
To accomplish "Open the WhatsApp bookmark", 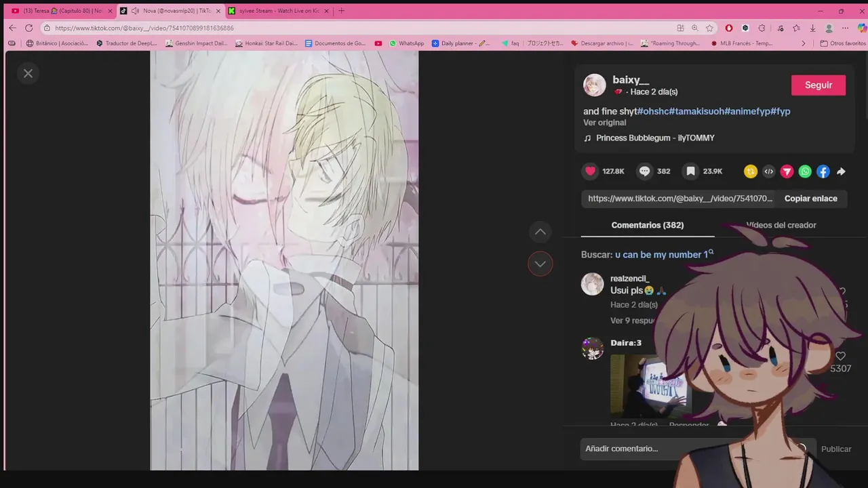I will pos(407,43).
